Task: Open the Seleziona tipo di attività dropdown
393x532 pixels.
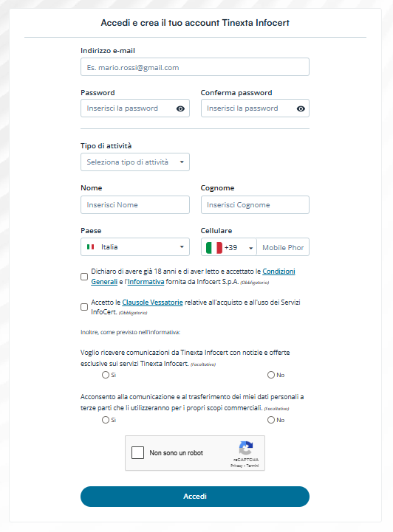Action: (135, 162)
